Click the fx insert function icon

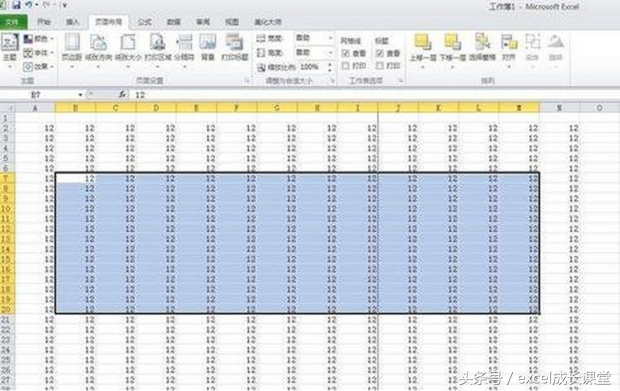point(123,94)
